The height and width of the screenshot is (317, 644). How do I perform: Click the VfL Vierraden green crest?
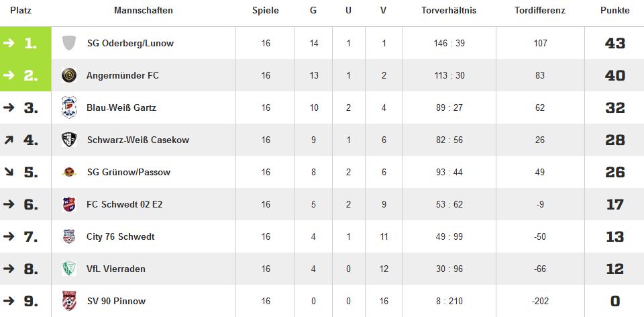[x=69, y=269]
